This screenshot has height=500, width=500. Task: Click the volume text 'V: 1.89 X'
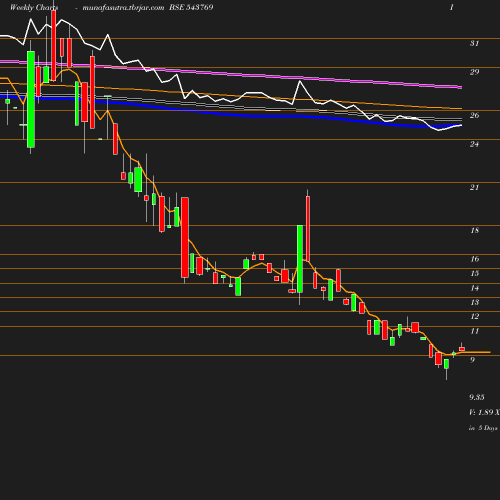coord(484,412)
